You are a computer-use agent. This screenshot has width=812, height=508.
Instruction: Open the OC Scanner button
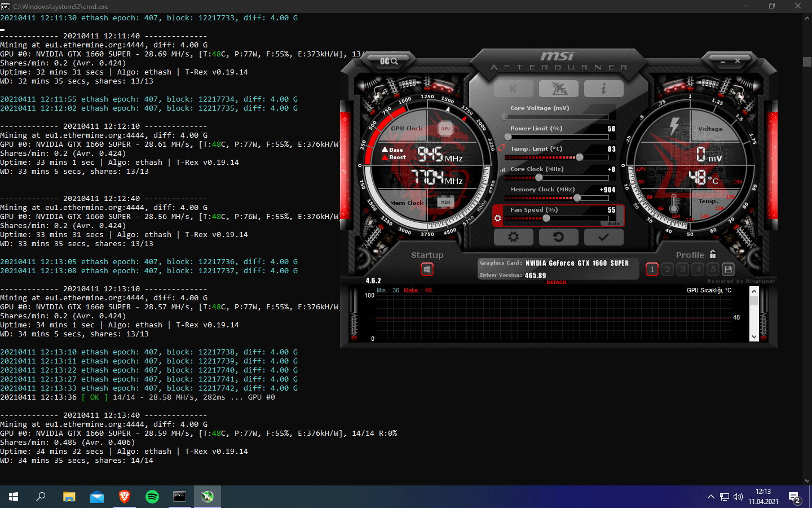(x=389, y=61)
